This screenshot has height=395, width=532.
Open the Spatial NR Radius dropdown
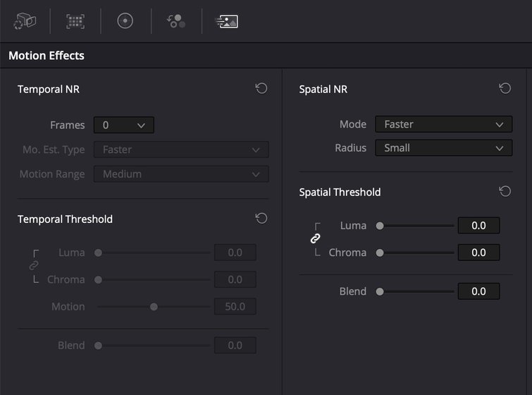click(444, 148)
